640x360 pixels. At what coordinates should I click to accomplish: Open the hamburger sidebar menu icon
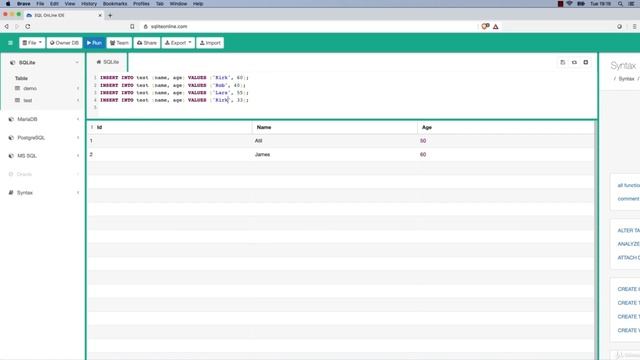click(x=10, y=43)
